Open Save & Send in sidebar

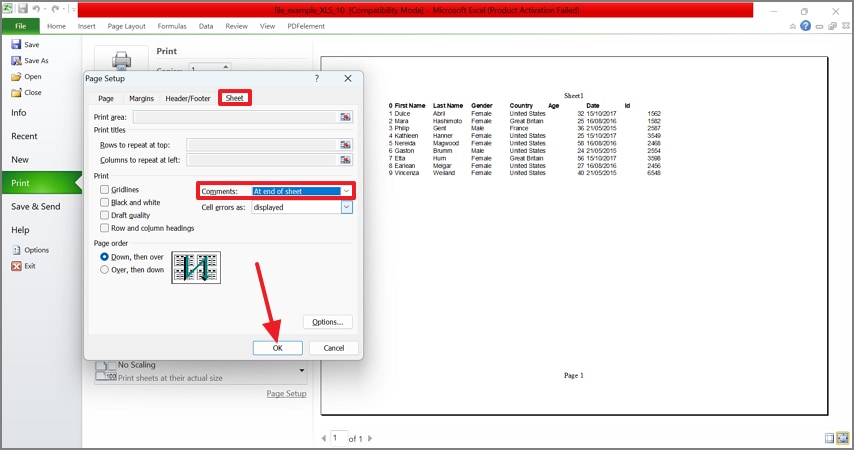(x=36, y=206)
